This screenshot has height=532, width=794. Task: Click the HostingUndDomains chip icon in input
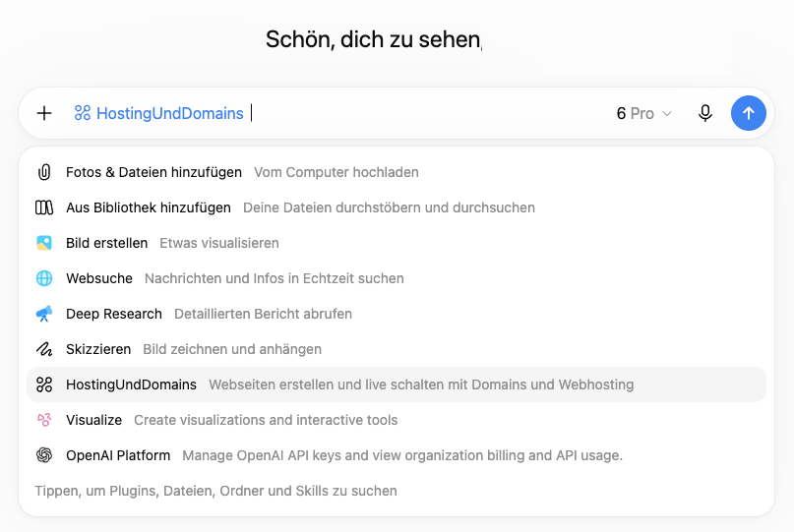tap(82, 113)
